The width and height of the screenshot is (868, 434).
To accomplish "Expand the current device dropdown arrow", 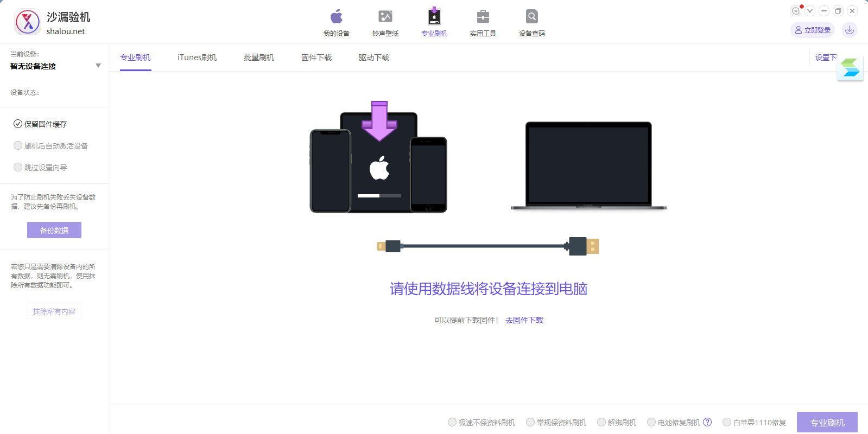I will (x=98, y=66).
